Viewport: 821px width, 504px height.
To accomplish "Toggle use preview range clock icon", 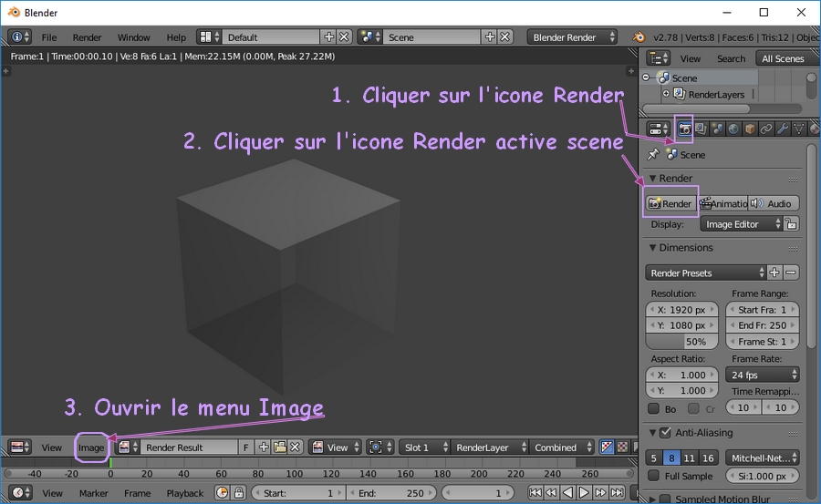I will pyautogui.click(x=222, y=493).
